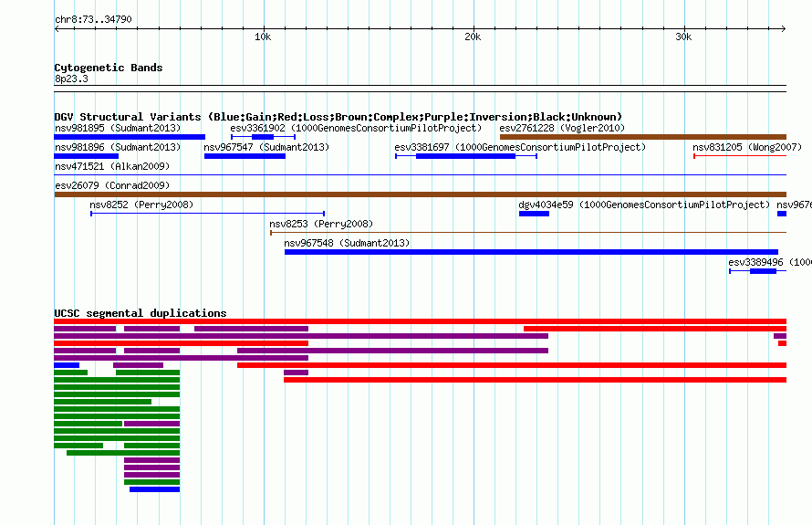Open variant nsv831205 (Wong2007) label
Image resolution: width=812 pixels, height=525 pixels.
[747, 147]
